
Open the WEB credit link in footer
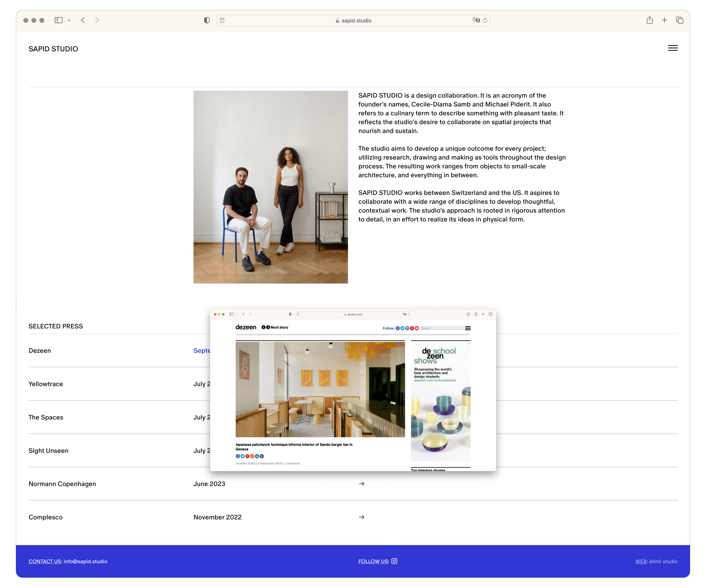point(641,561)
